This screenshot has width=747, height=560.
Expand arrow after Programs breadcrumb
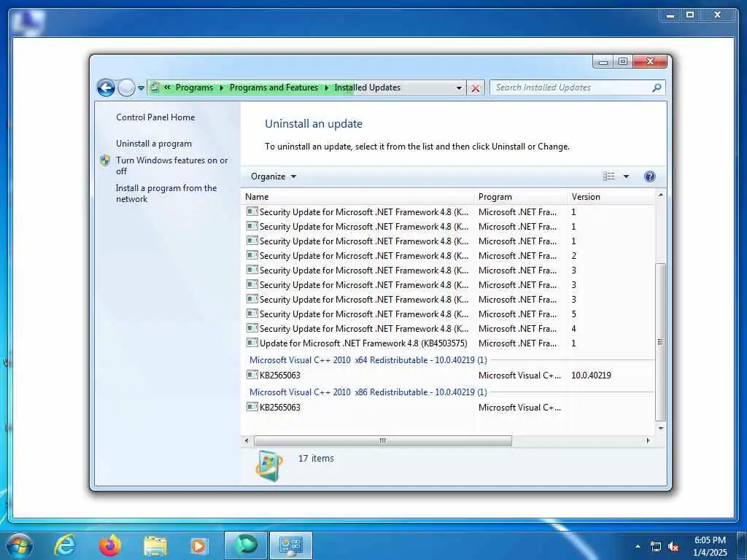[222, 87]
